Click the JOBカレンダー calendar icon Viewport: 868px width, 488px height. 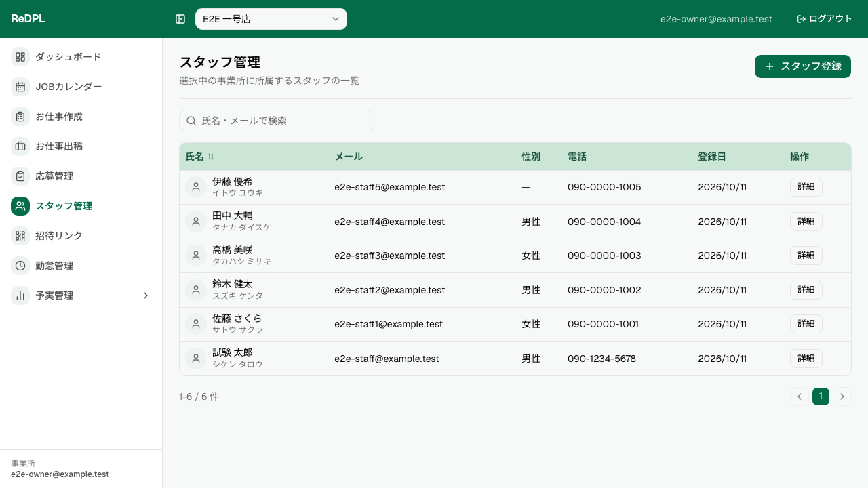[x=20, y=87]
